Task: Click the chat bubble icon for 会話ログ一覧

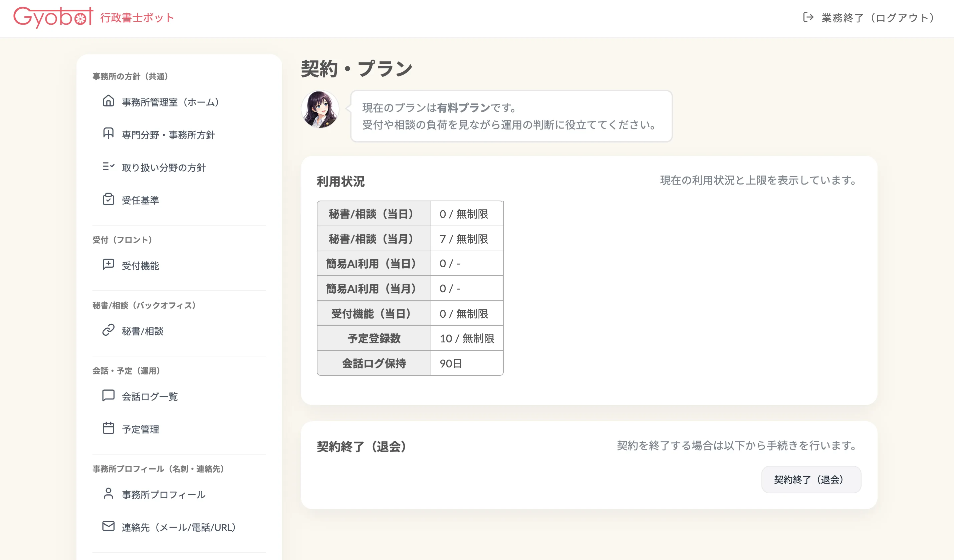Action: (108, 395)
